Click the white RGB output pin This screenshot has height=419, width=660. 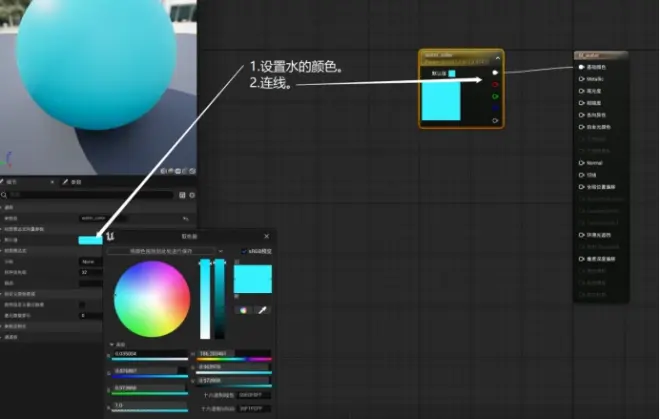coord(495,73)
